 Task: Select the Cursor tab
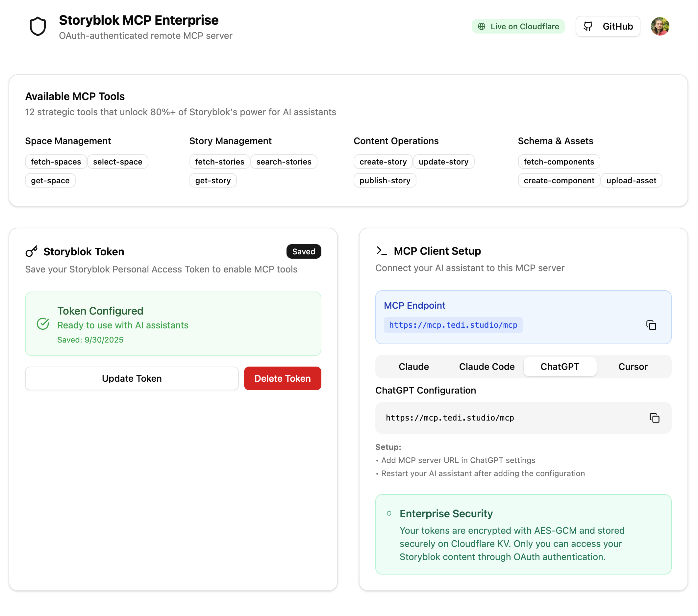pyautogui.click(x=633, y=367)
